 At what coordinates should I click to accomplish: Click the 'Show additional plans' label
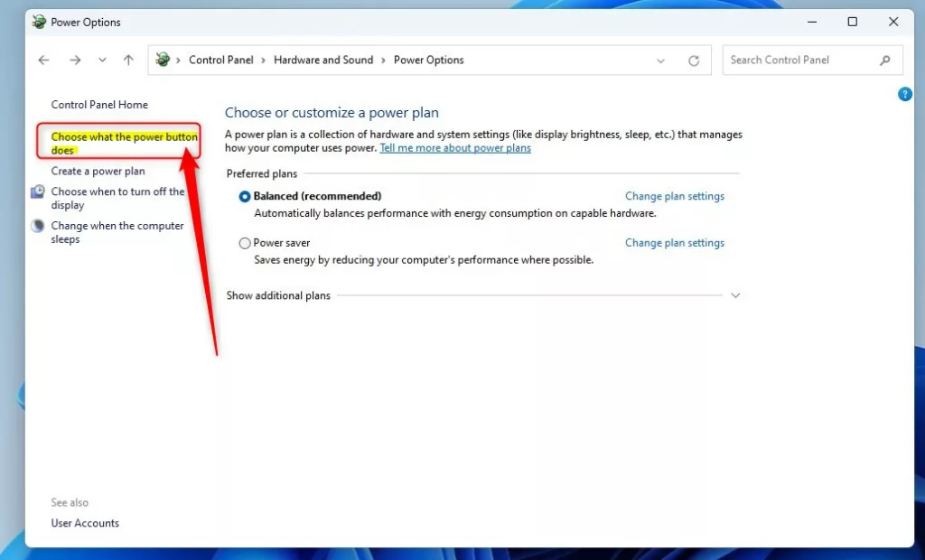point(278,295)
